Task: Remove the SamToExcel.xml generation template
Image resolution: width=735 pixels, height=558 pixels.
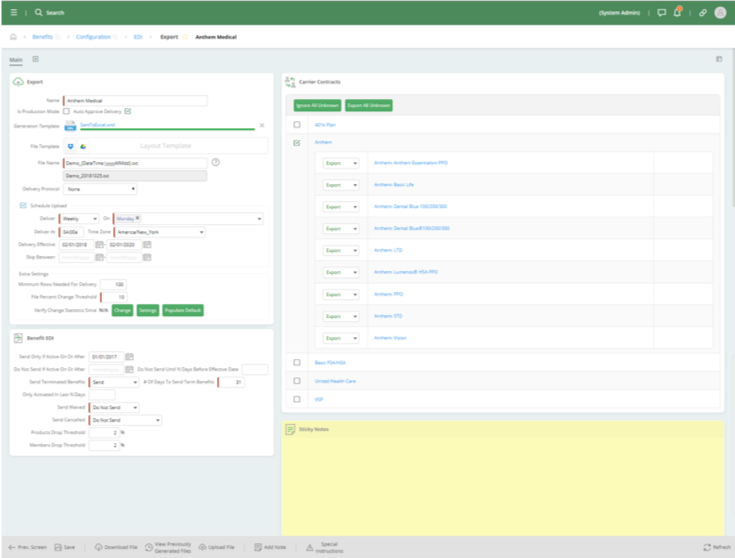Action: point(262,126)
